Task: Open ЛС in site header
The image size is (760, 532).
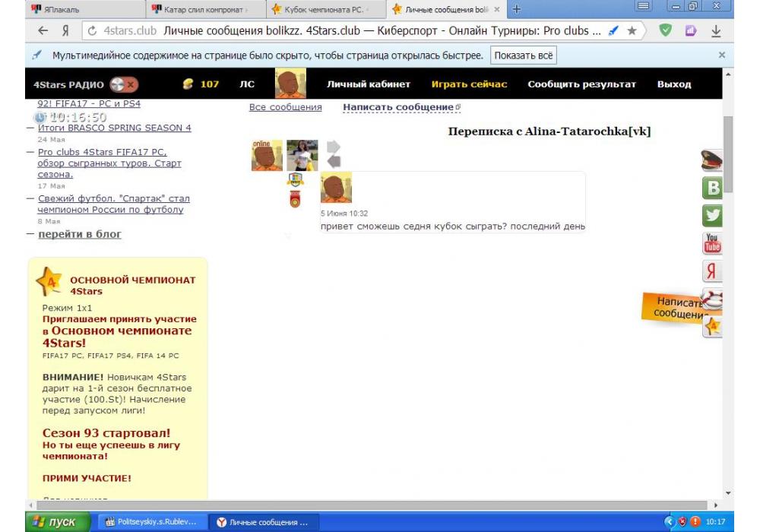Action: pos(247,84)
